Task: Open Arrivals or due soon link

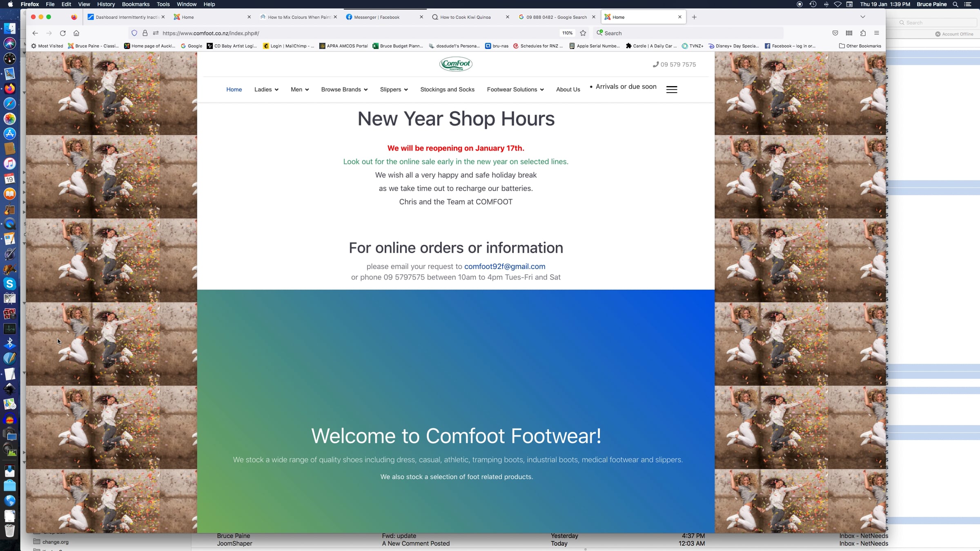Action: (626, 87)
